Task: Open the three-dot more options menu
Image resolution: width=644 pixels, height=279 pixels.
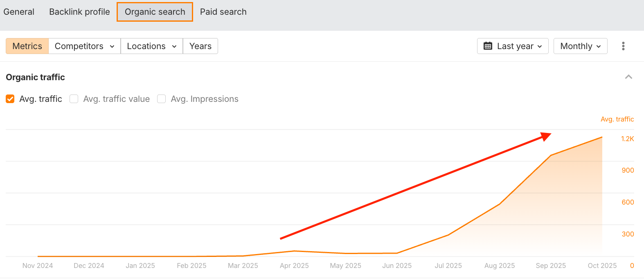Action: 623,46
